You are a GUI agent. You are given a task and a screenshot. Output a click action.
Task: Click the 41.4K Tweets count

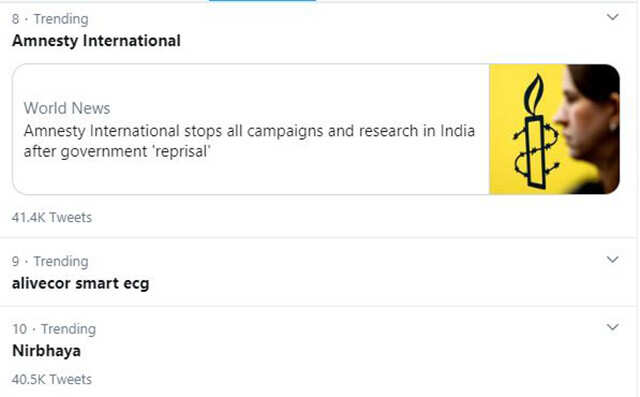tap(51, 217)
